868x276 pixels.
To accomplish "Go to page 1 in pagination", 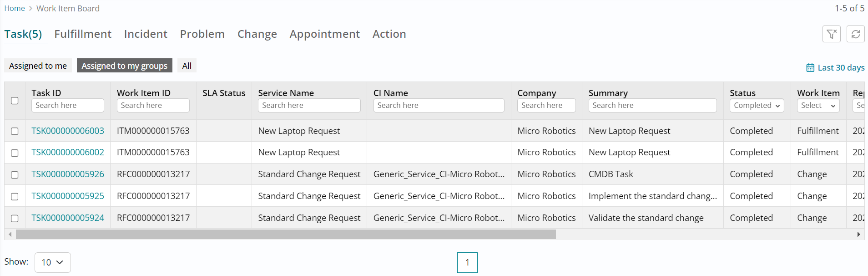I will point(467,262).
